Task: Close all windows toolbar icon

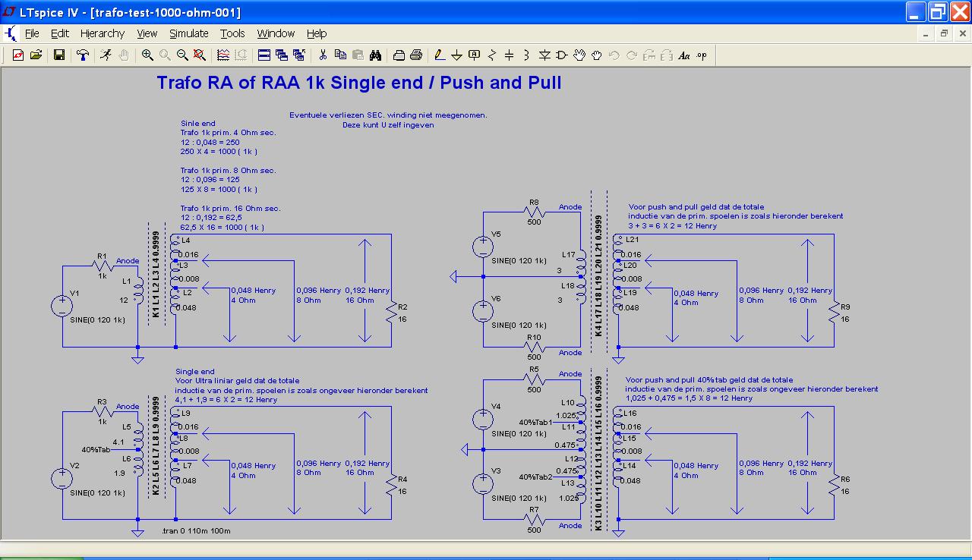Action: (x=299, y=55)
